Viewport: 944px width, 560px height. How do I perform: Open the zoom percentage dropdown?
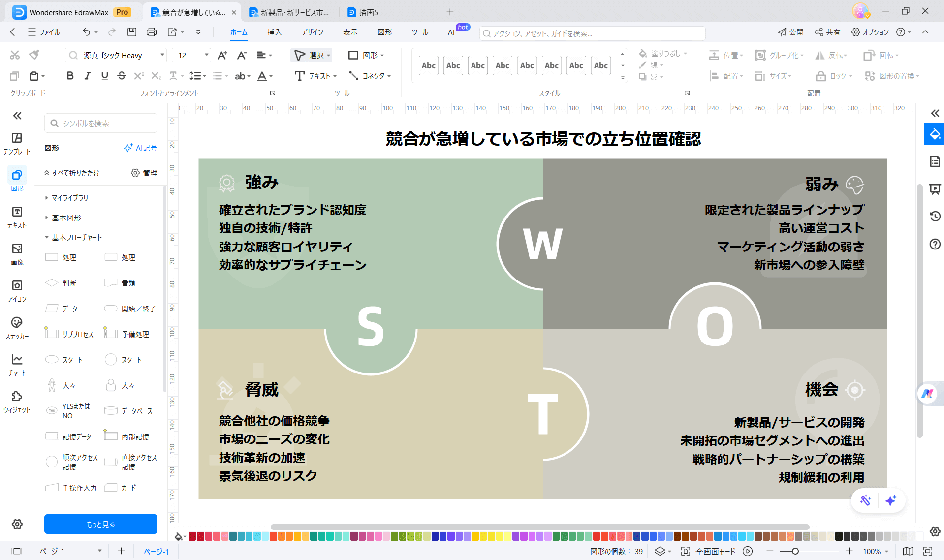[876, 551]
